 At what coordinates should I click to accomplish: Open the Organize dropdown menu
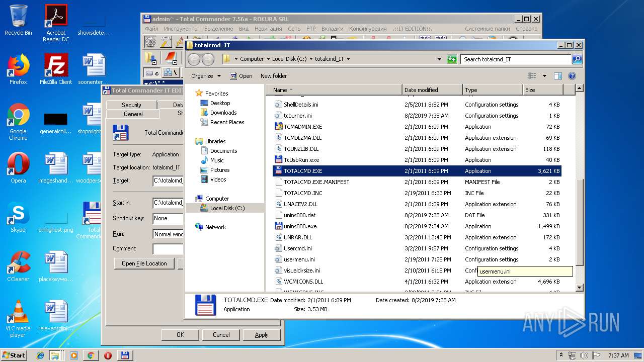tap(206, 76)
